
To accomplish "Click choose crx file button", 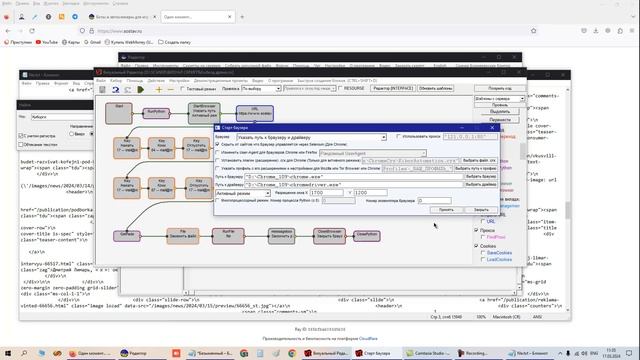I will pos(479,161).
